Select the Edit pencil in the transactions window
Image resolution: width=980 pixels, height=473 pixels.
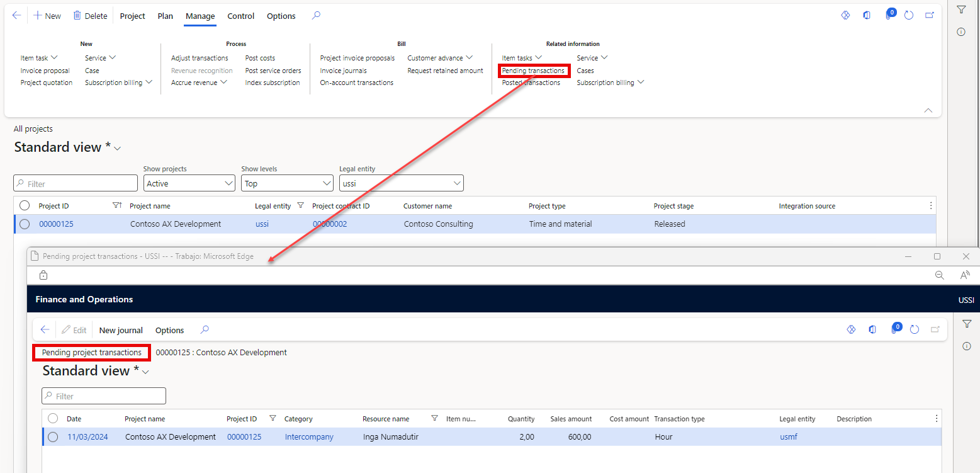pyautogui.click(x=74, y=329)
